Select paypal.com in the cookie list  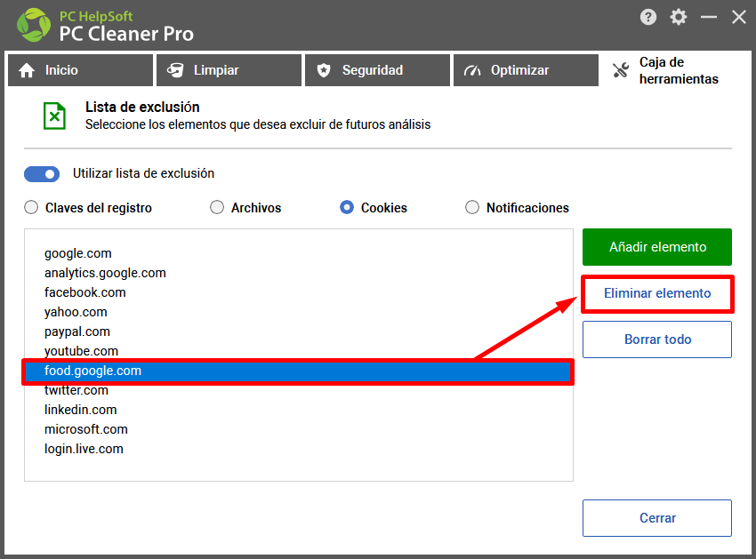pos(77,331)
